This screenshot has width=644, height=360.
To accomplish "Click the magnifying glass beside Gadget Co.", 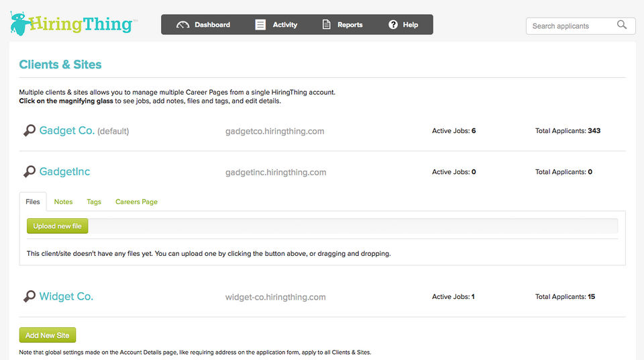I will point(29,130).
